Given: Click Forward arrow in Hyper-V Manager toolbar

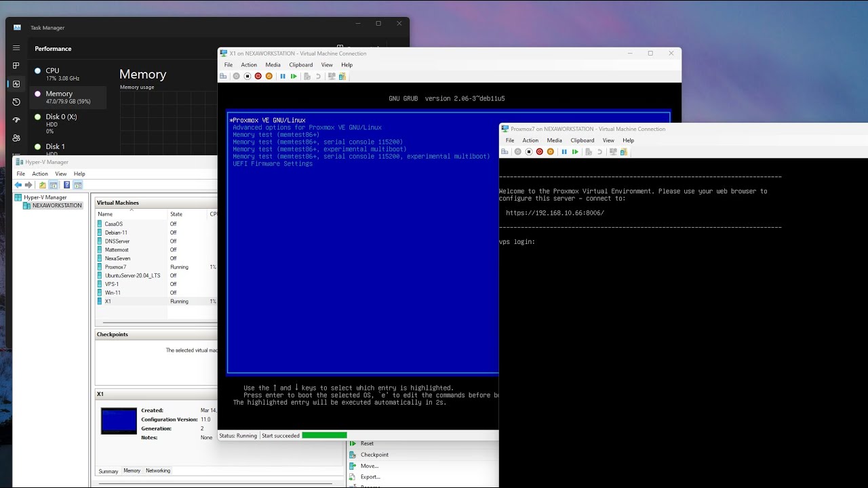Looking at the screenshot, I should [28, 185].
